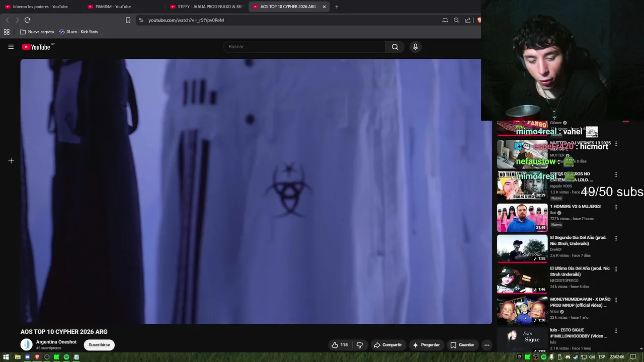
Task: Open Brave browser taskbar icon
Action: pyautogui.click(x=37, y=357)
